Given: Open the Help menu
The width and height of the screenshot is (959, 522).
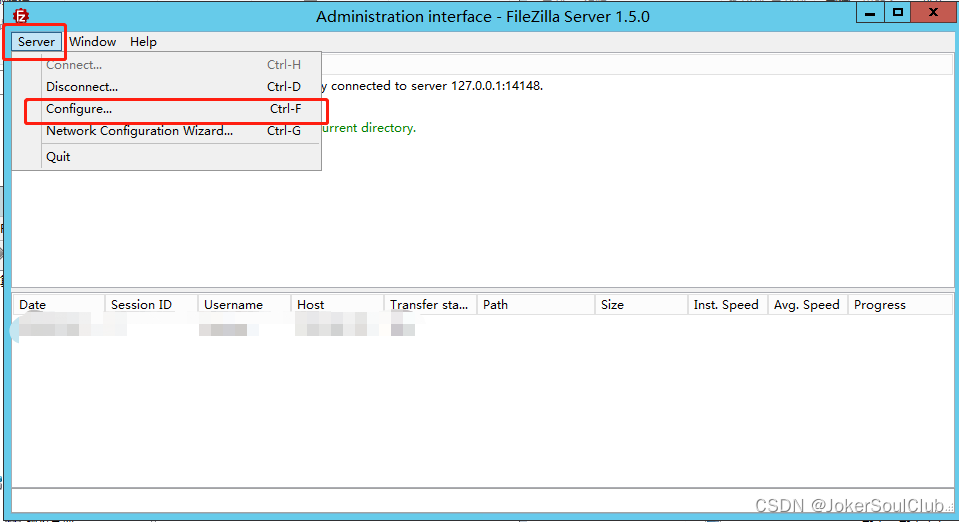Looking at the screenshot, I should (143, 42).
